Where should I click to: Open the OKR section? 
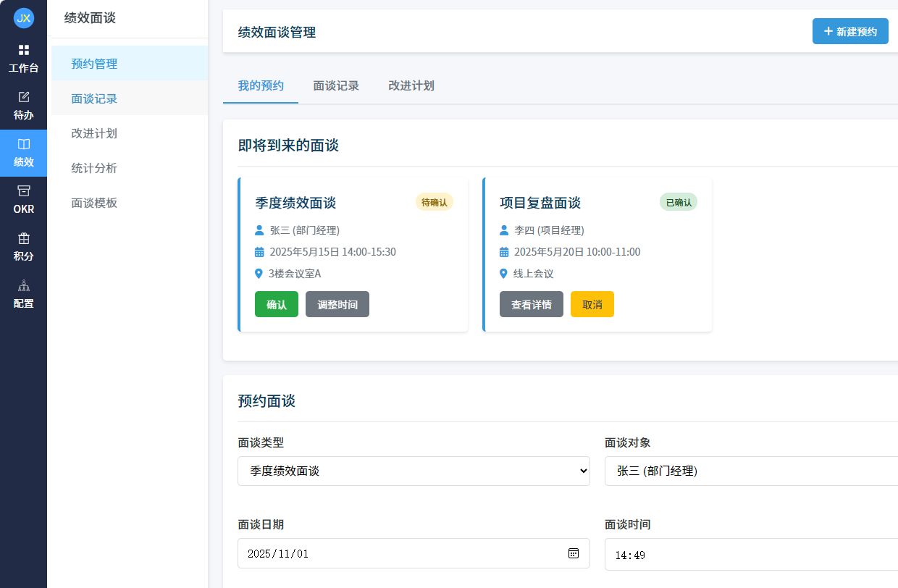pyautogui.click(x=24, y=201)
